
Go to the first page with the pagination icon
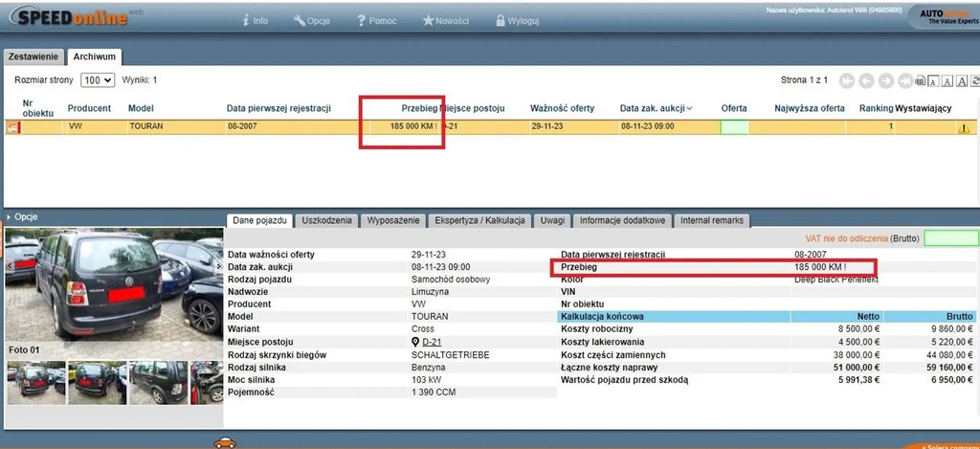(847, 80)
